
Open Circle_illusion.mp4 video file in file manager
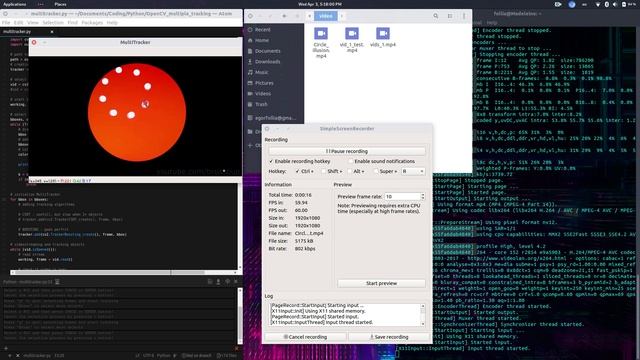pos(321,34)
